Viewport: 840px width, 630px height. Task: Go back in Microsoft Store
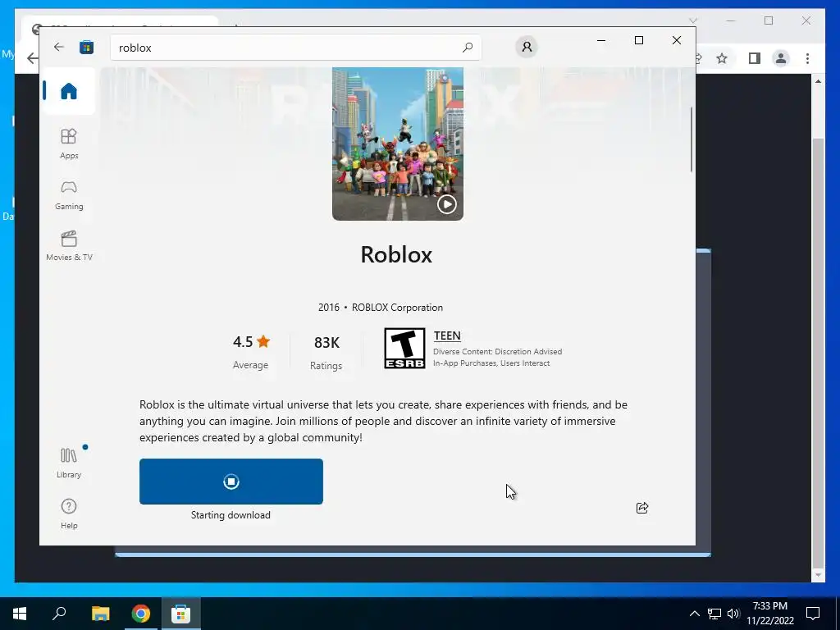pyautogui.click(x=59, y=47)
